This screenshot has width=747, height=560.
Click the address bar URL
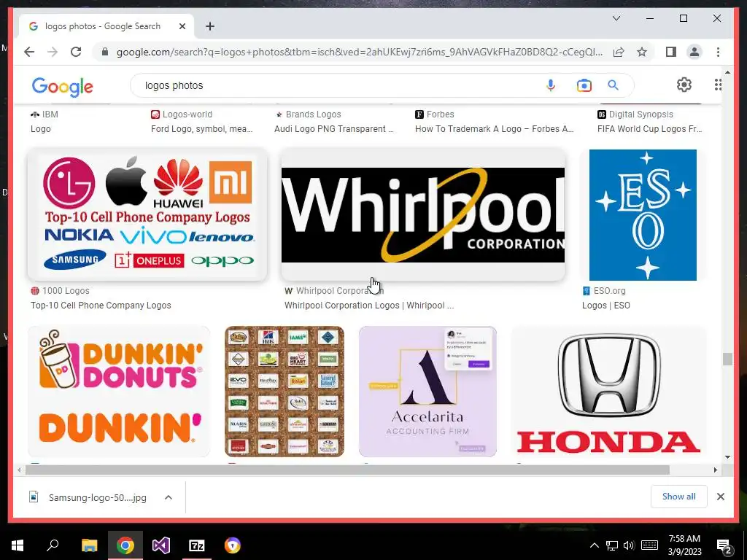tap(360, 52)
